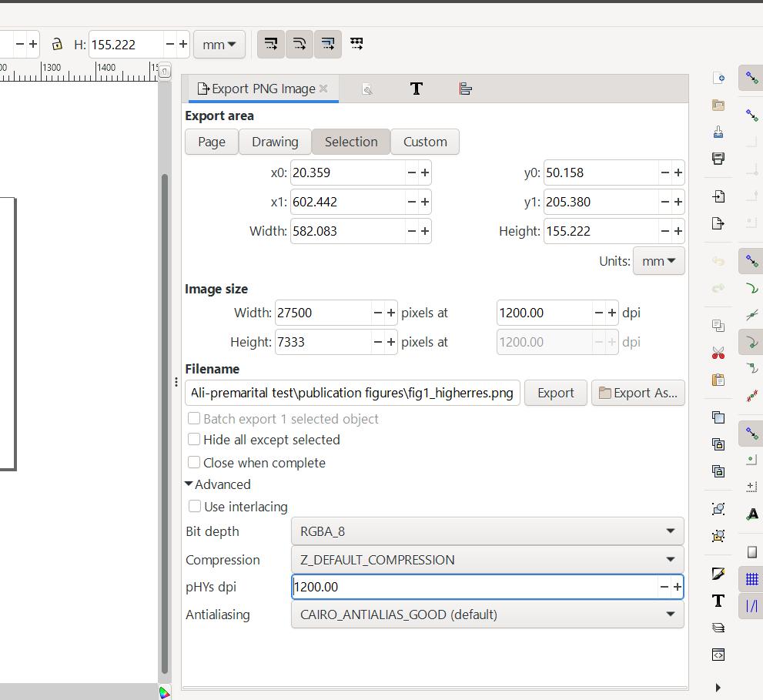Image resolution: width=763 pixels, height=700 pixels.
Task: Toggle the snap to grids icon
Action: pyautogui.click(x=751, y=579)
